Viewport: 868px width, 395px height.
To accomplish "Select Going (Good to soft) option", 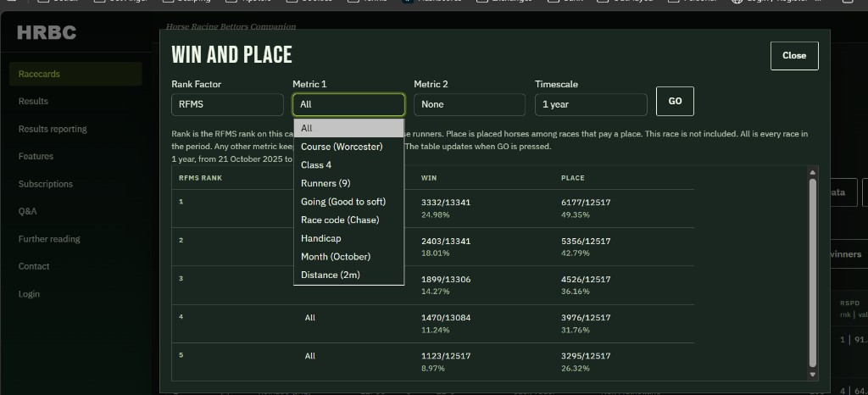I will [348, 202].
